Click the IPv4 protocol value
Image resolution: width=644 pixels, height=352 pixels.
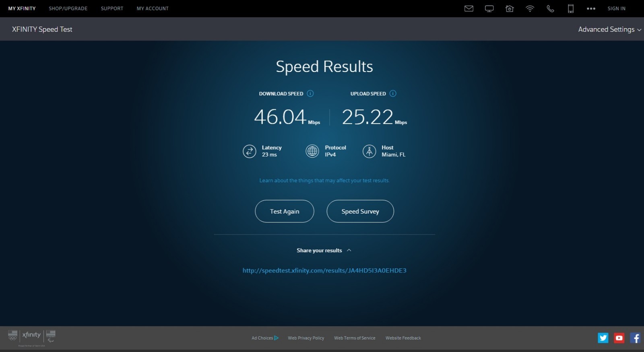pyautogui.click(x=330, y=155)
